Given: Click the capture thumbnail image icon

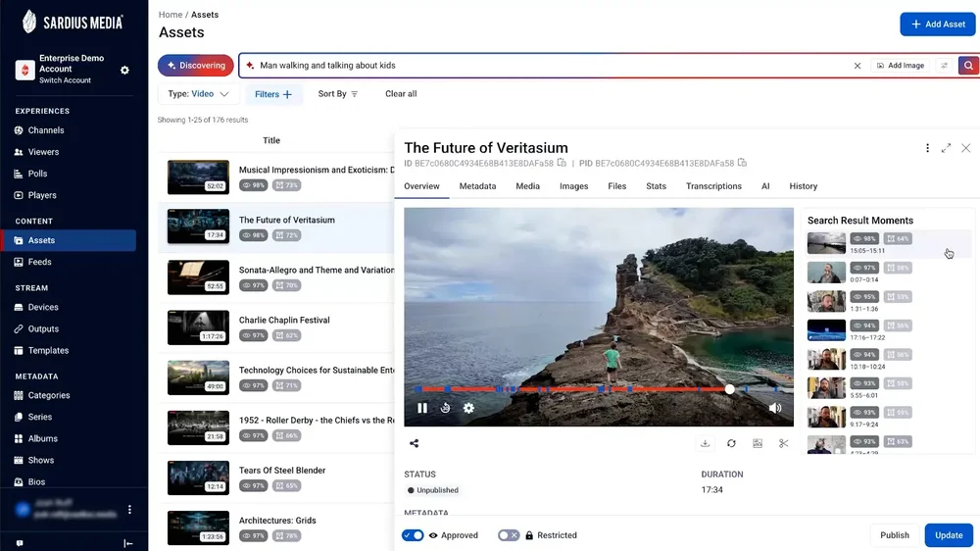Looking at the screenshot, I should pos(758,443).
